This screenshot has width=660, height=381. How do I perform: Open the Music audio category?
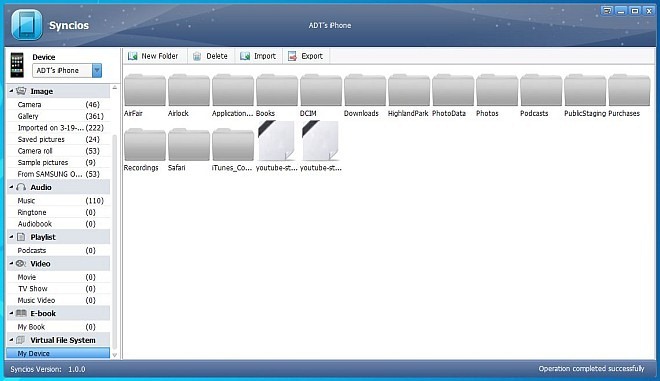pos(59,201)
